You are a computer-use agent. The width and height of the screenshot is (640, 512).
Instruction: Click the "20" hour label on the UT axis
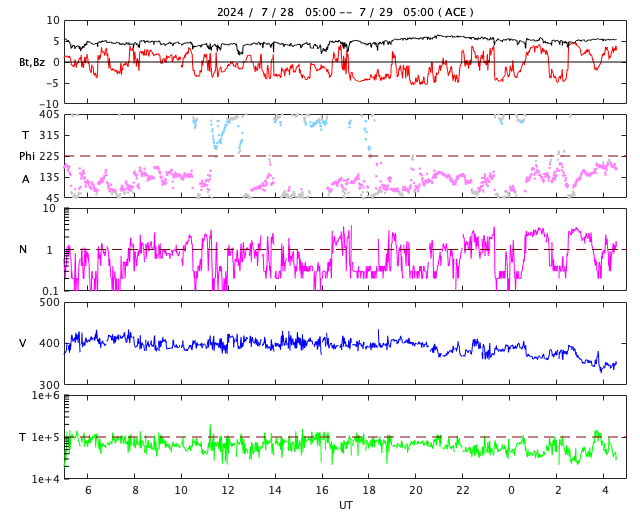tap(416, 490)
